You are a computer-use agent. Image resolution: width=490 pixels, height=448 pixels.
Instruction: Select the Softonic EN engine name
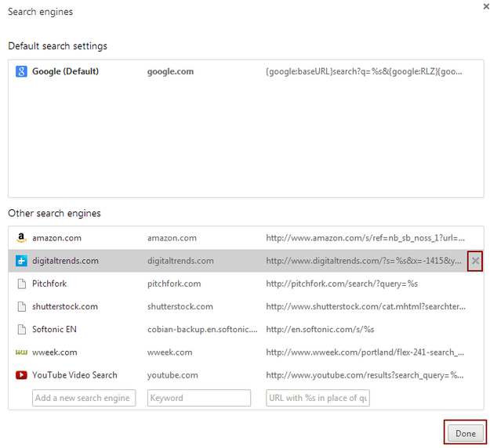pos(54,330)
